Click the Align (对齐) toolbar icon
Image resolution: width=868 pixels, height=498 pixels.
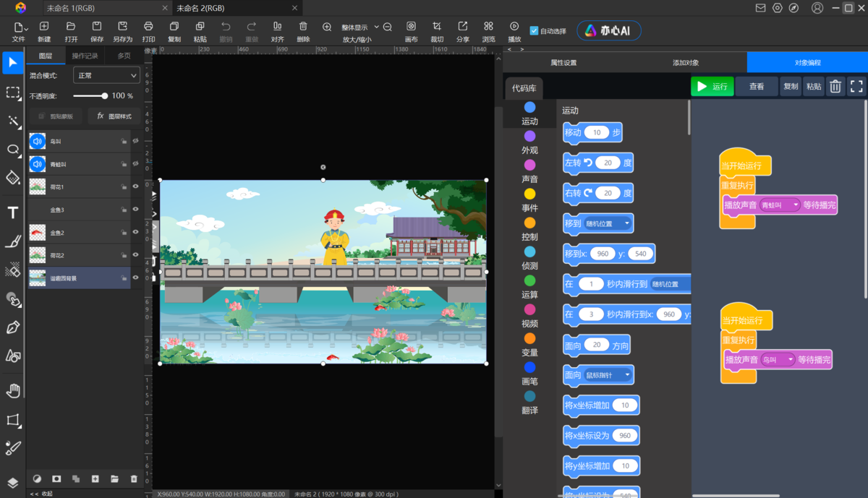click(x=277, y=27)
